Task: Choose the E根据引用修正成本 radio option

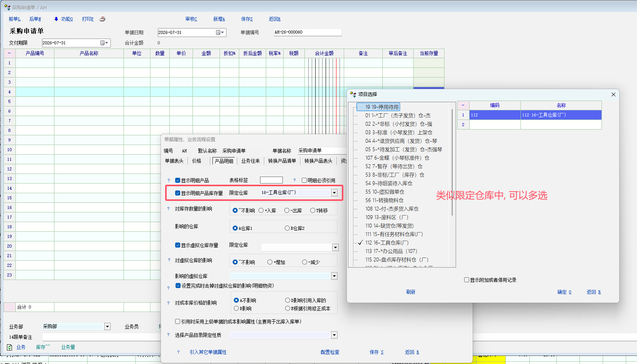Action: click(x=287, y=308)
